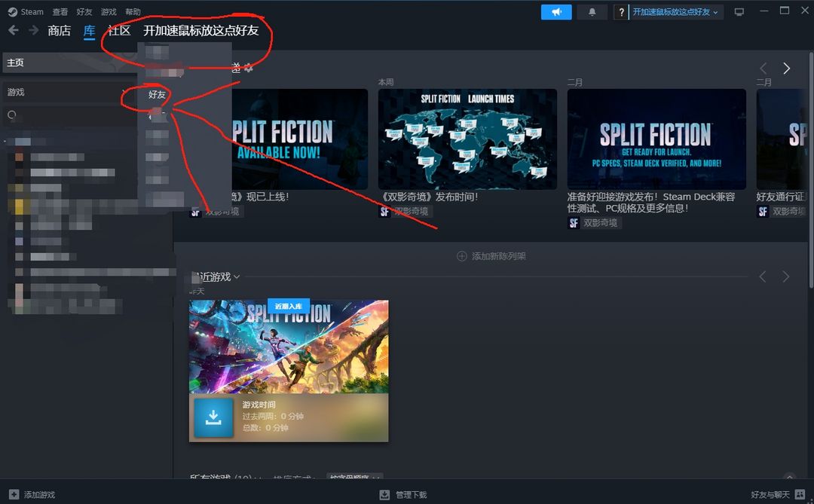Click 添加游戏 at the bottom left
The height and width of the screenshot is (504, 814).
tap(32, 495)
